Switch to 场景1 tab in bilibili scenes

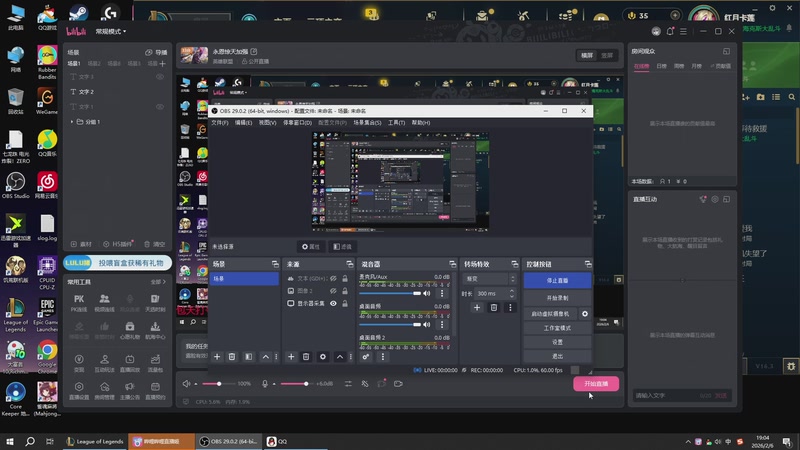[x=74, y=64]
